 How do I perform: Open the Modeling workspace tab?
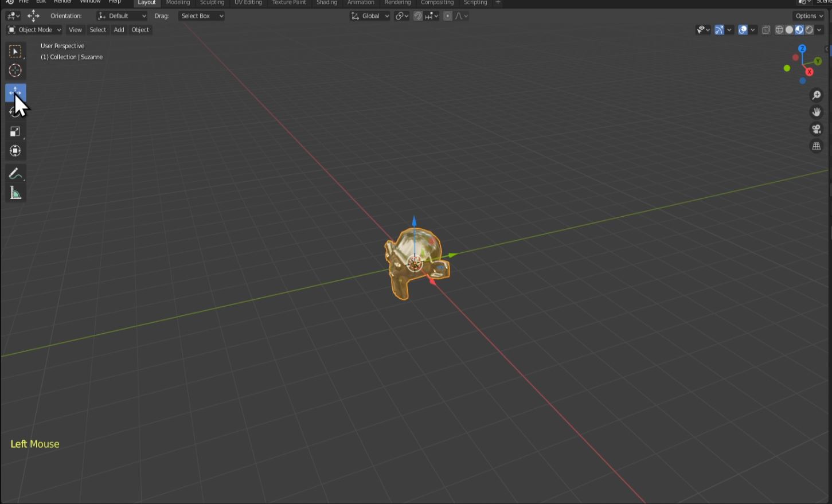(x=178, y=3)
